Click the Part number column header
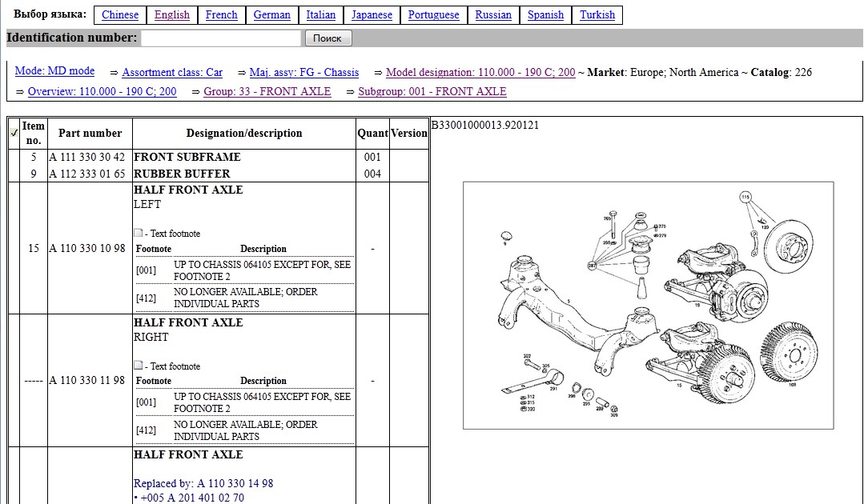Viewport: 864px width, 504px height. [90, 133]
